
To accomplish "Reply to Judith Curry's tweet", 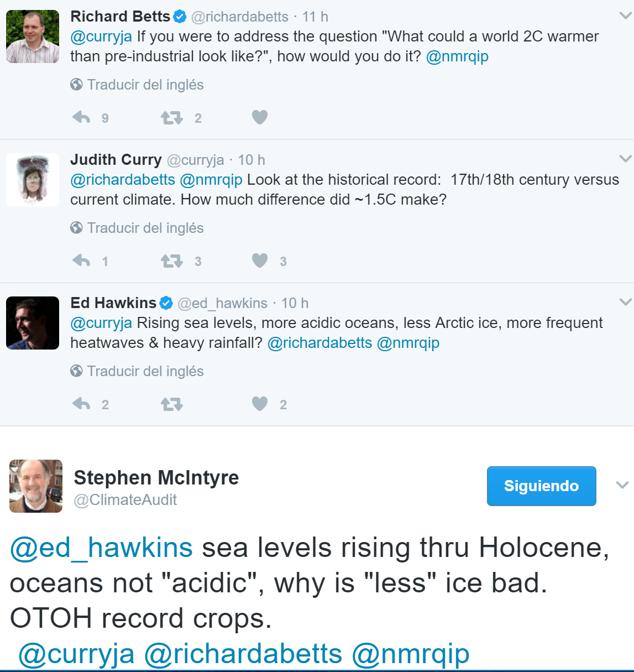I will click(81, 261).
